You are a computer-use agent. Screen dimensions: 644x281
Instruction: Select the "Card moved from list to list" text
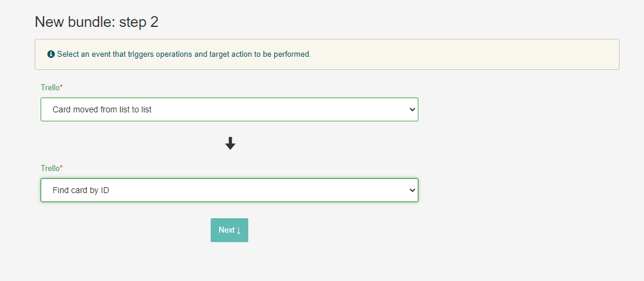[102, 109]
